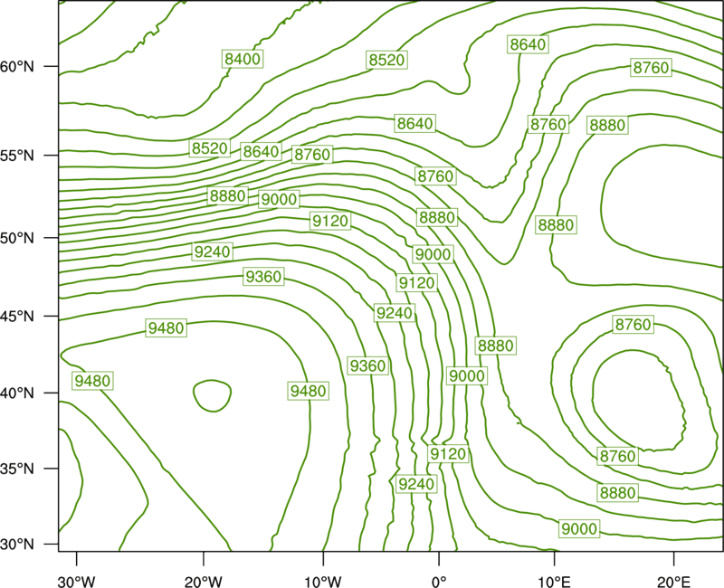This screenshot has height=588, width=724.
Task: Click the 20°E longitude axis label
Action: pyautogui.click(x=673, y=582)
